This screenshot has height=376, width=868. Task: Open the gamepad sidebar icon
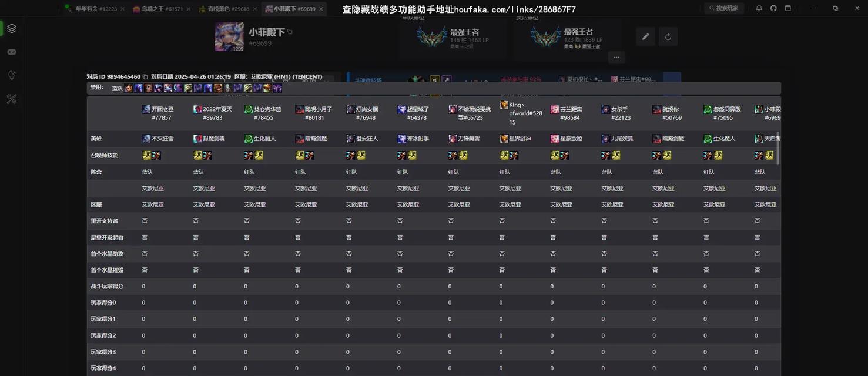click(12, 52)
